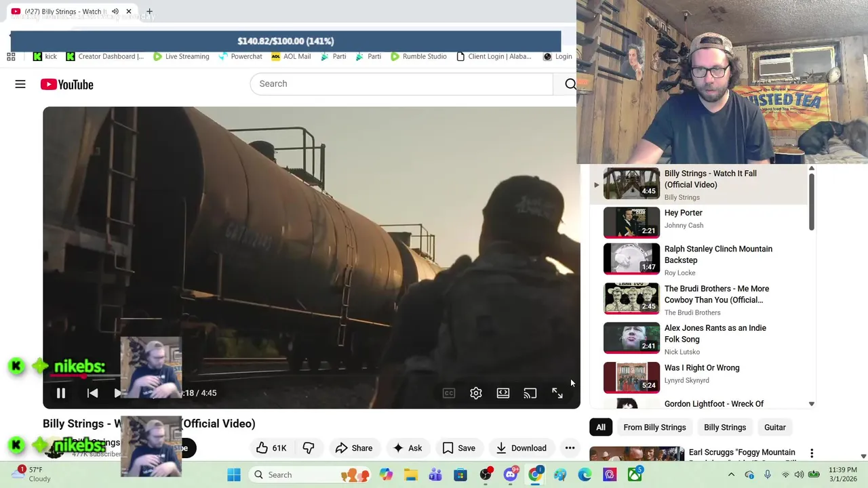The width and height of the screenshot is (868, 488).
Task: Launch Copilot from taskbar
Action: tap(386, 474)
